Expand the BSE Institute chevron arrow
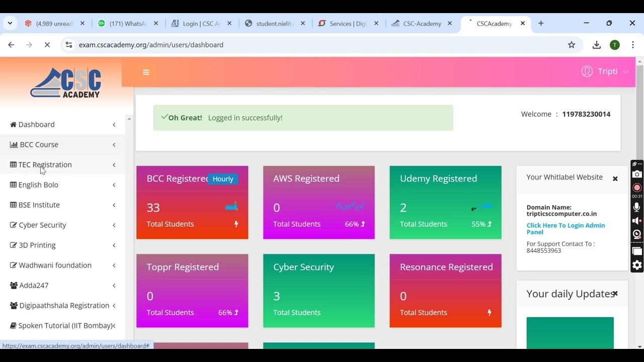This screenshot has width=644, height=362. coord(114,205)
